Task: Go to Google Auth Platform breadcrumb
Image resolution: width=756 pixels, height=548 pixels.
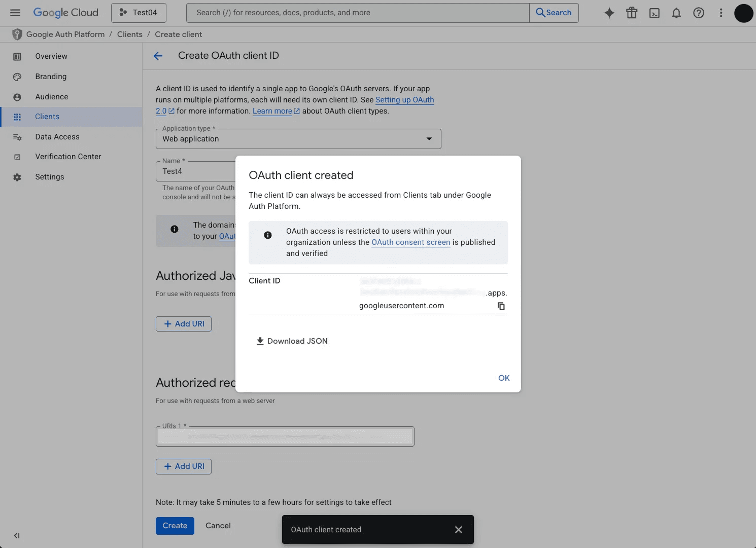Action: pyautogui.click(x=65, y=34)
